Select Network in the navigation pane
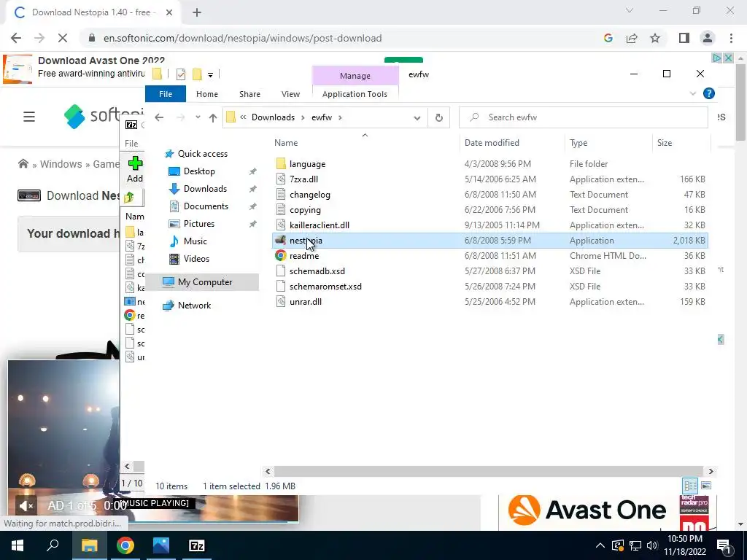The width and height of the screenshot is (747, 560). point(194,306)
